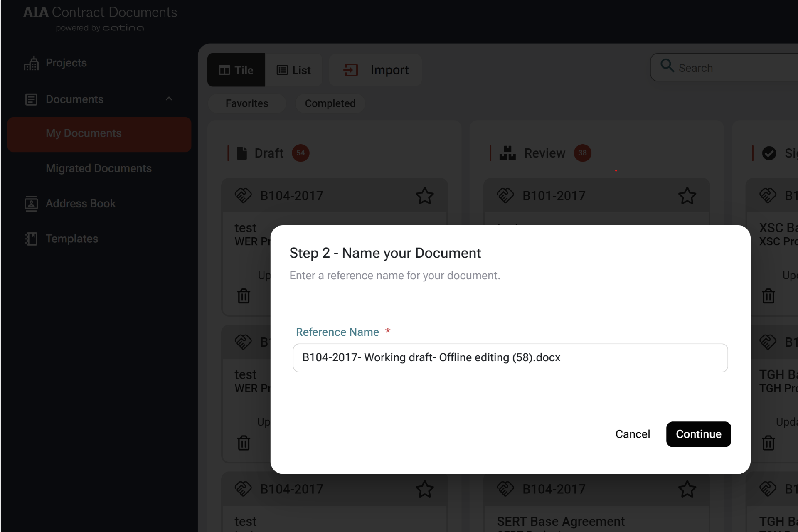The width and height of the screenshot is (798, 532).
Task: Open the Address Book
Action: (81, 204)
